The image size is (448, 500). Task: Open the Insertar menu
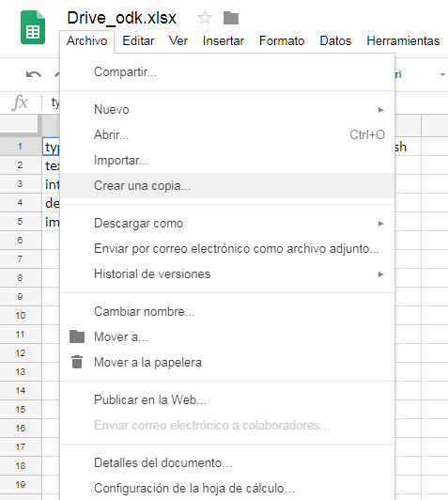[x=223, y=40]
